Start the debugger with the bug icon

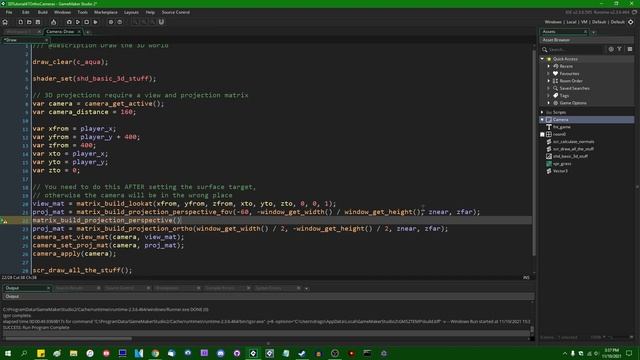pyautogui.click(x=69, y=22)
